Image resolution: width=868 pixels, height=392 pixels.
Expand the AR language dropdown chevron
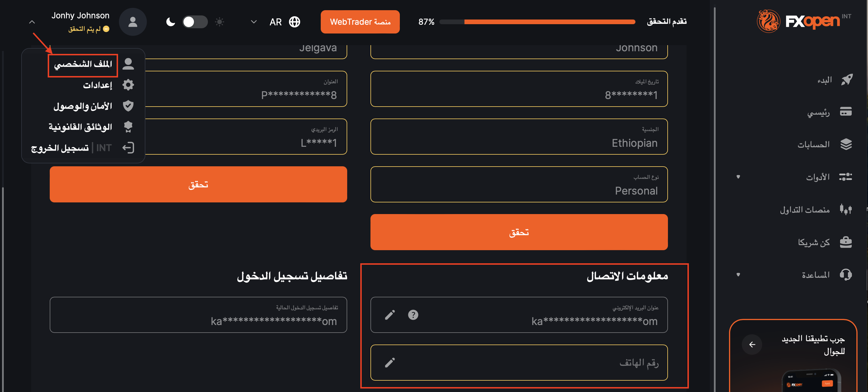[254, 22]
